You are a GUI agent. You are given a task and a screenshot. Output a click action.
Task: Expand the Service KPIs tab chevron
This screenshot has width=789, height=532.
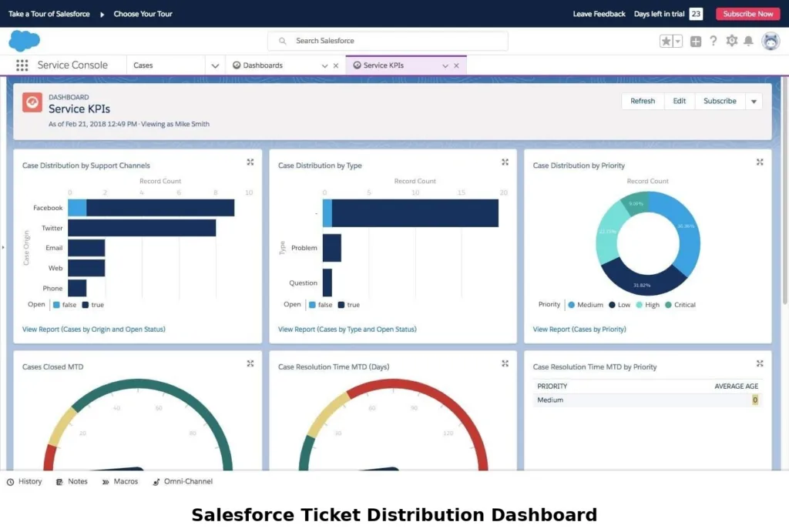(445, 66)
